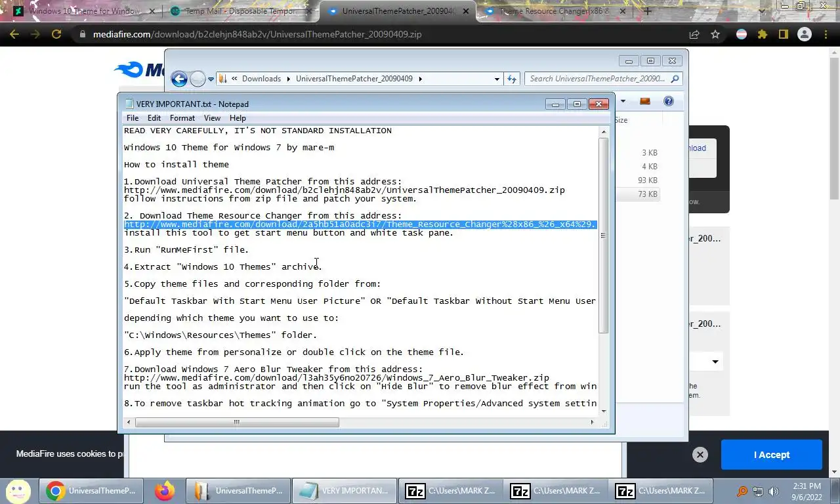Switch to the Theme Resource Changer browser tab
The height and width of the screenshot is (504, 840).
(x=555, y=11)
